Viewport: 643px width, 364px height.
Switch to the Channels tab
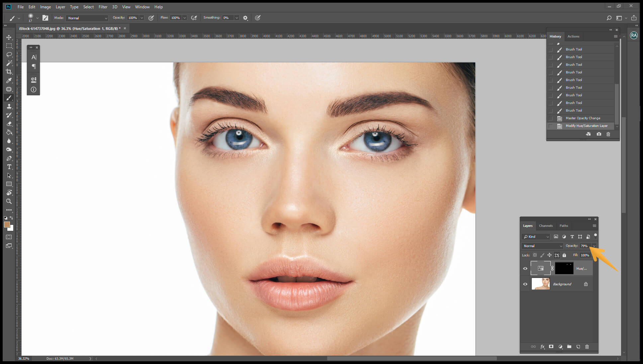546,226
